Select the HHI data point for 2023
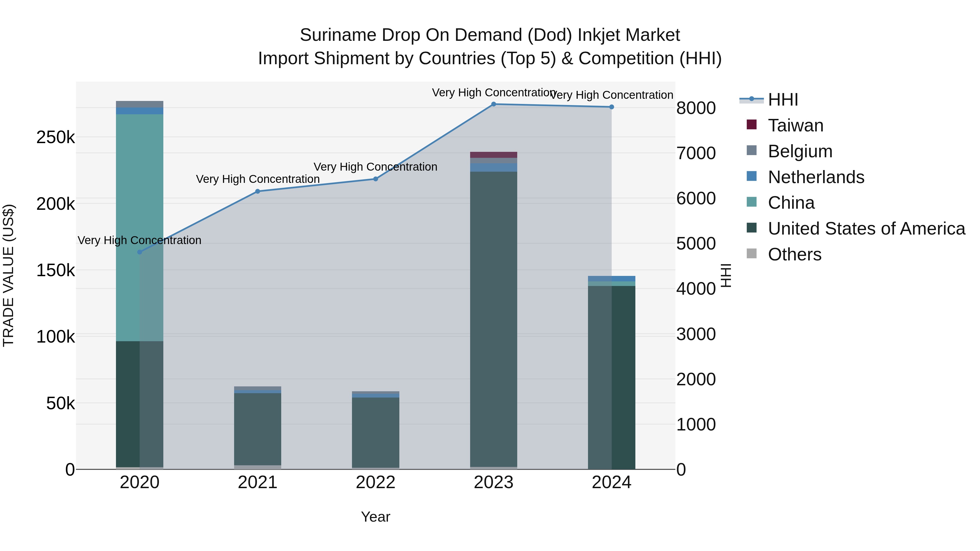 coord(494,104)
